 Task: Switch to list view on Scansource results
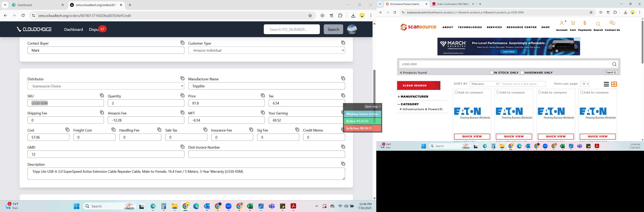point(606,84)
